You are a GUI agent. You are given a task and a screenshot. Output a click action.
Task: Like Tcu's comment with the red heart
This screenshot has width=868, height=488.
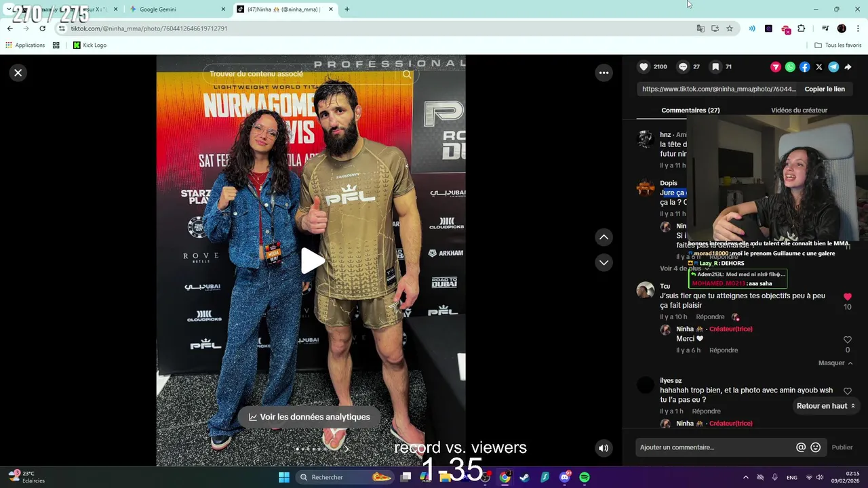click(847, 297)
